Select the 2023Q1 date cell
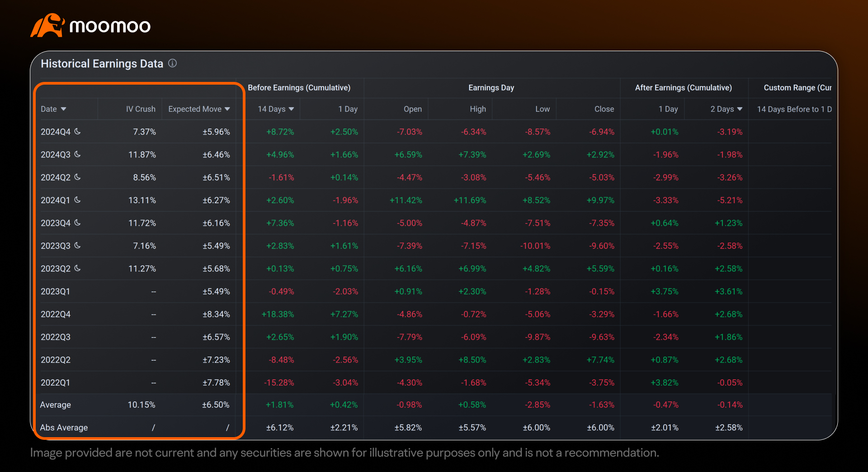Viewport: 868px width, 472px height. point(55,291)
